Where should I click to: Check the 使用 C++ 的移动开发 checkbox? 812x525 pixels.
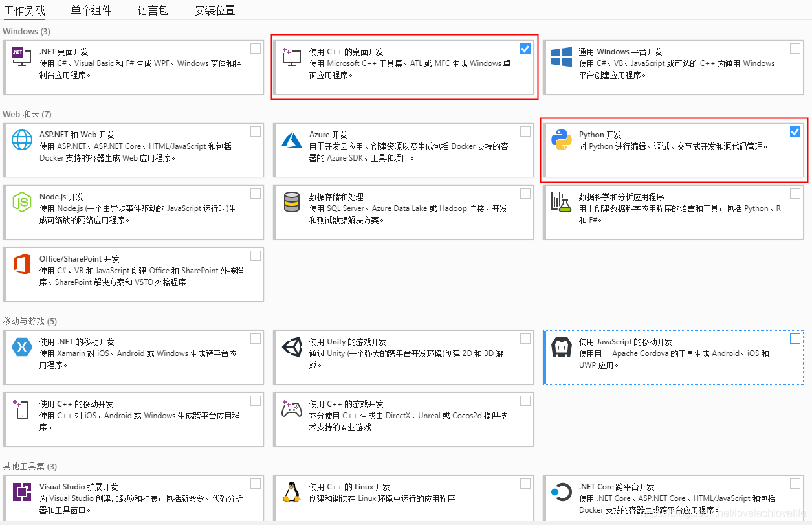coord(256,401)
